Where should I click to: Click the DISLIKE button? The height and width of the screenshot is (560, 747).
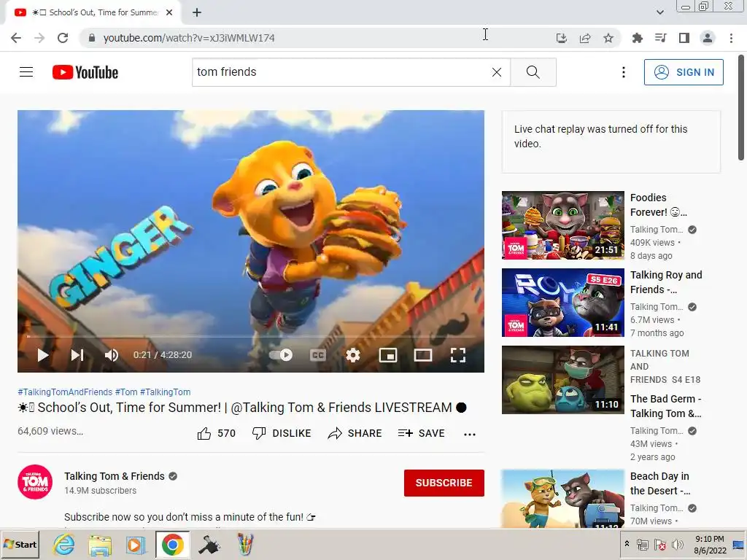click(x=282, y=433)
